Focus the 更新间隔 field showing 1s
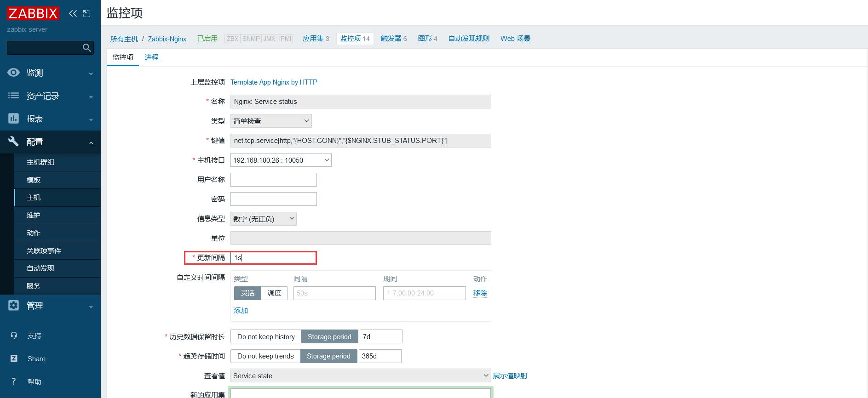868x398 pixels. (274, 258)
